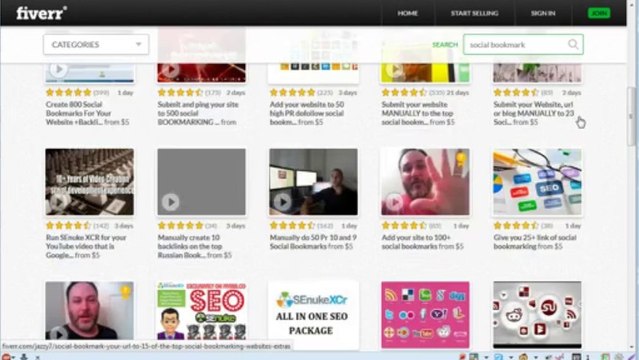639x360 pixels.
Task: Click star rating of 'Run SEnuke XCR' gig
Action: tap(68, 225)
